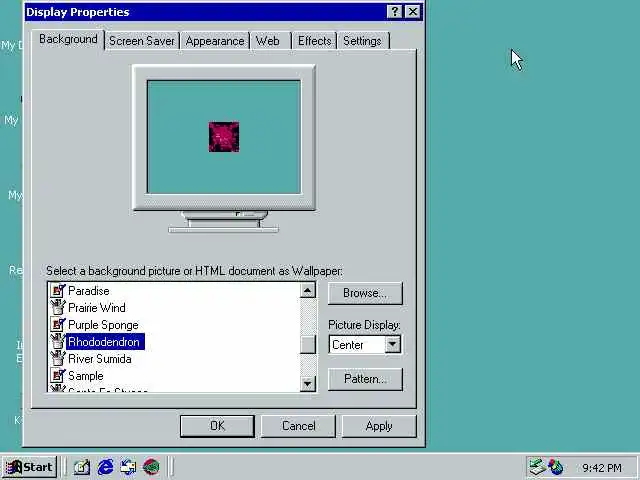Click the colorful tray icon beside the clock
The width and height of the screenshot is (640, 480).
coord(556,467)
